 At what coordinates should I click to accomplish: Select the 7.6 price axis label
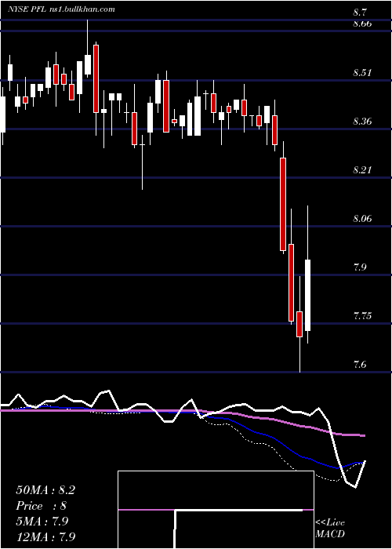(360, 365)
